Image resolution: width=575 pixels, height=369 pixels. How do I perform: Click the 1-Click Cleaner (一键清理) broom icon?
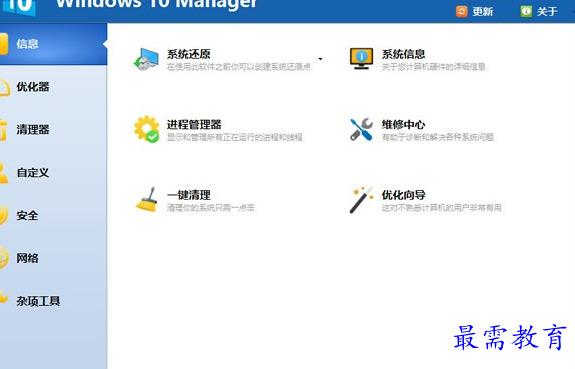(x=147, y=200)
